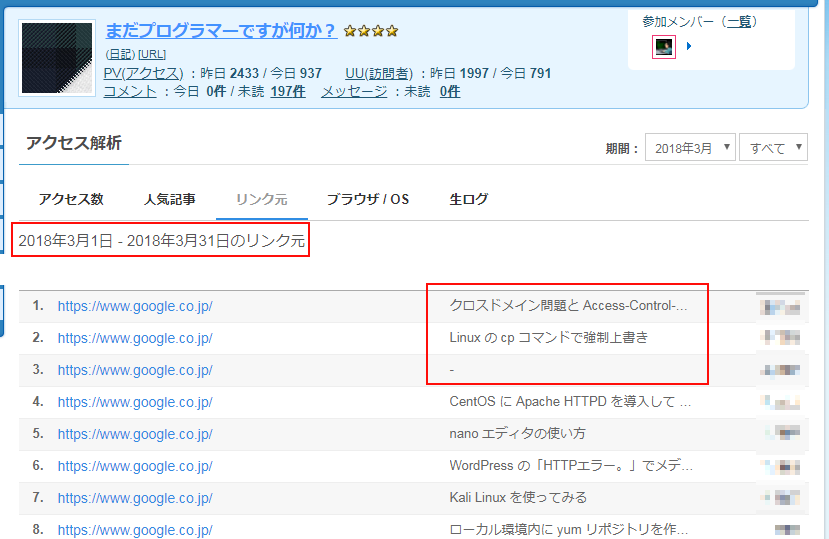Open google.co.jp link in row 7

coord(135,498)
